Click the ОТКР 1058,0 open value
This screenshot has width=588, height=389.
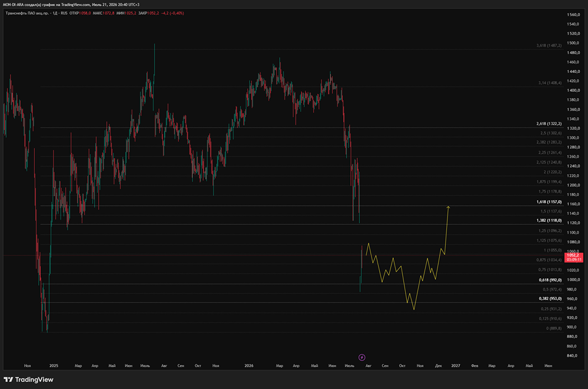tap(80, 13)
